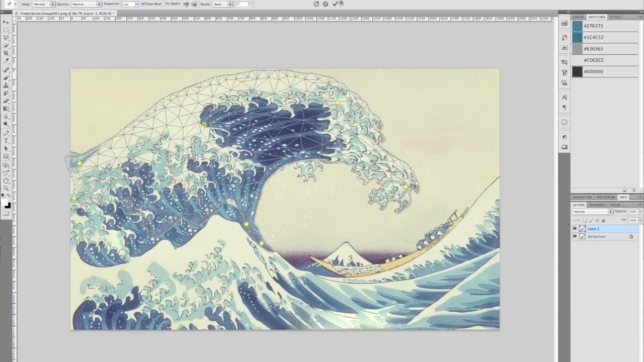This screenshot has width=644, height=362.
Task: Select the Path Selection tool
Action: coord(6,148)
